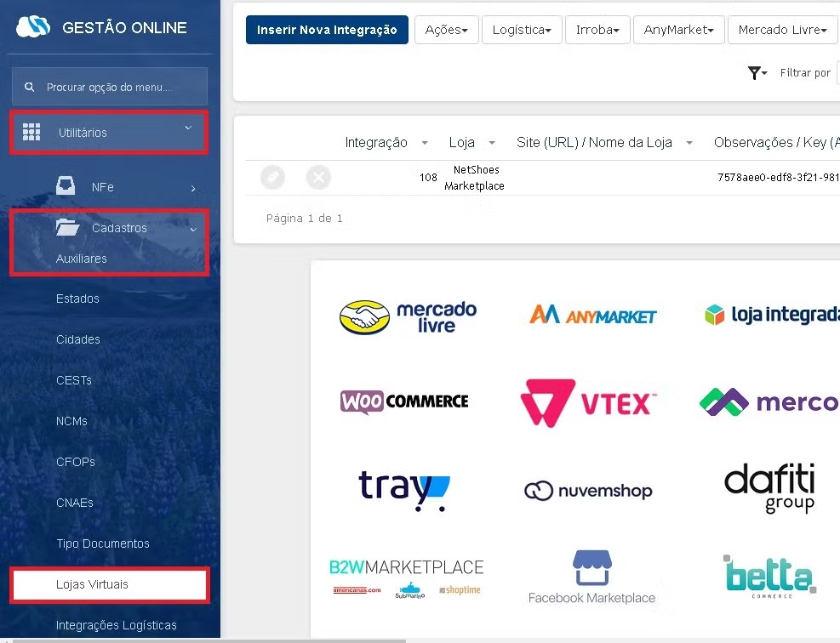This screenshot has height=643, width=840.
Task: Sort by the Integração column arrow
Action: [x=425, y=143]
